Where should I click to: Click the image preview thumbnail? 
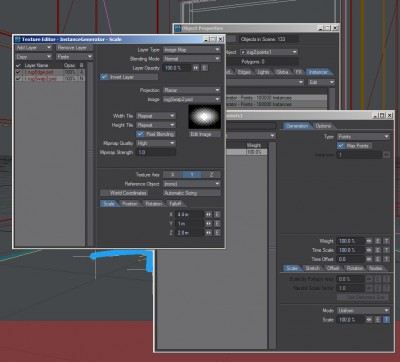205,117
